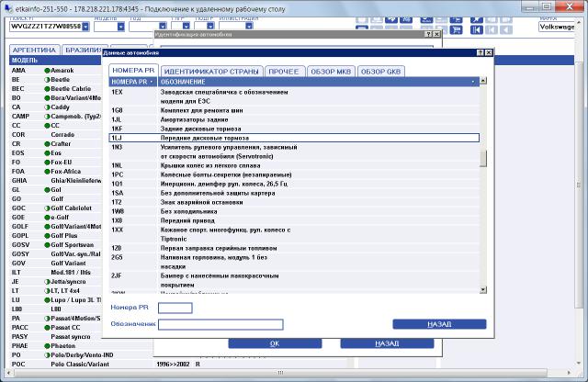Select PR row 1LJ Передние дисковые тормоза
588x382 pixels.
[294, 138]
